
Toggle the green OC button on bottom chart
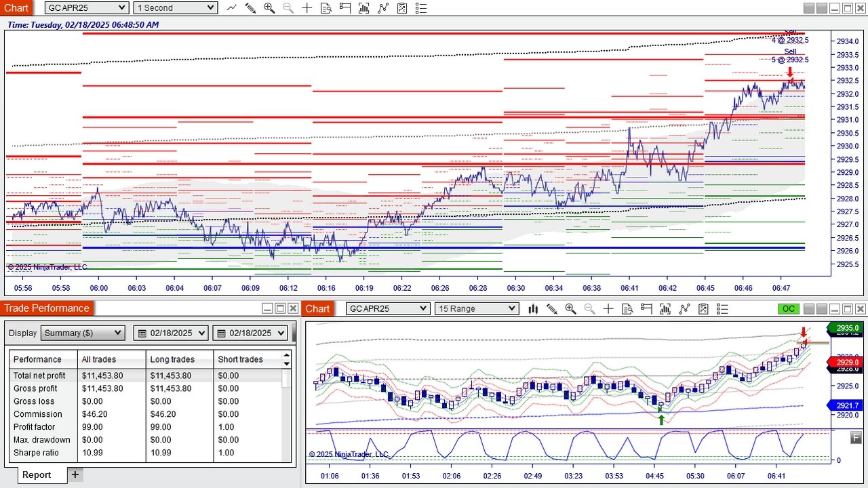point(788,309)
